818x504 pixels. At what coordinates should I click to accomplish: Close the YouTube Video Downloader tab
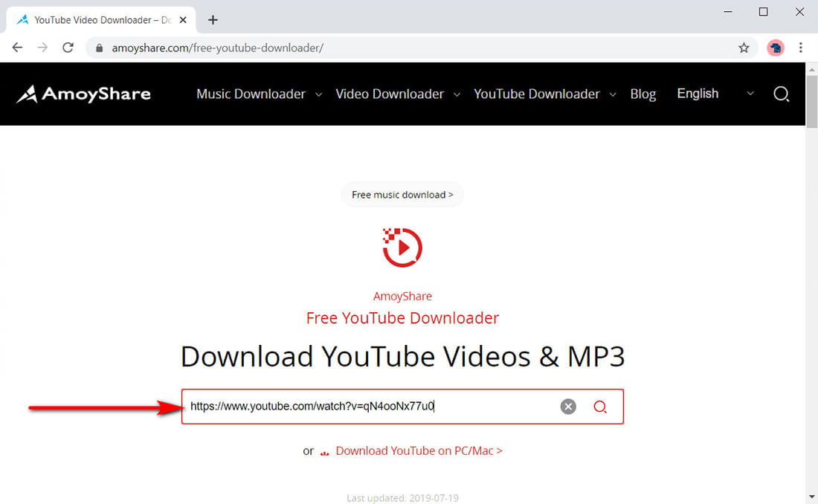click(183, 20)
